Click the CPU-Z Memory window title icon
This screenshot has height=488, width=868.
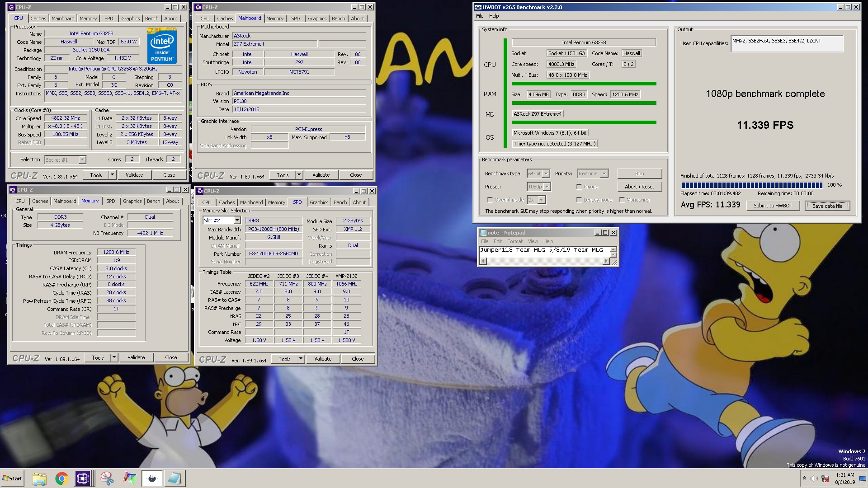(13, 190)
